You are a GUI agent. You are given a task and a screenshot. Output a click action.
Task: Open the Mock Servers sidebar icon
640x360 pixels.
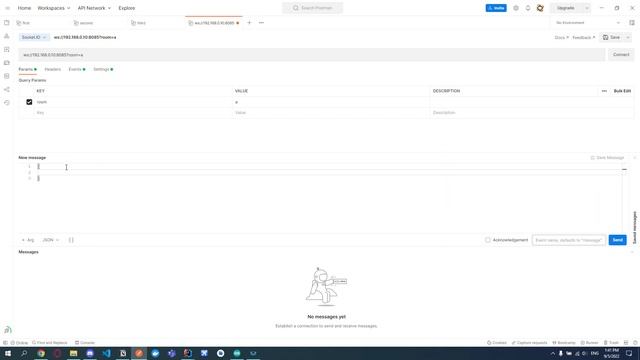(x=7, y=63)
